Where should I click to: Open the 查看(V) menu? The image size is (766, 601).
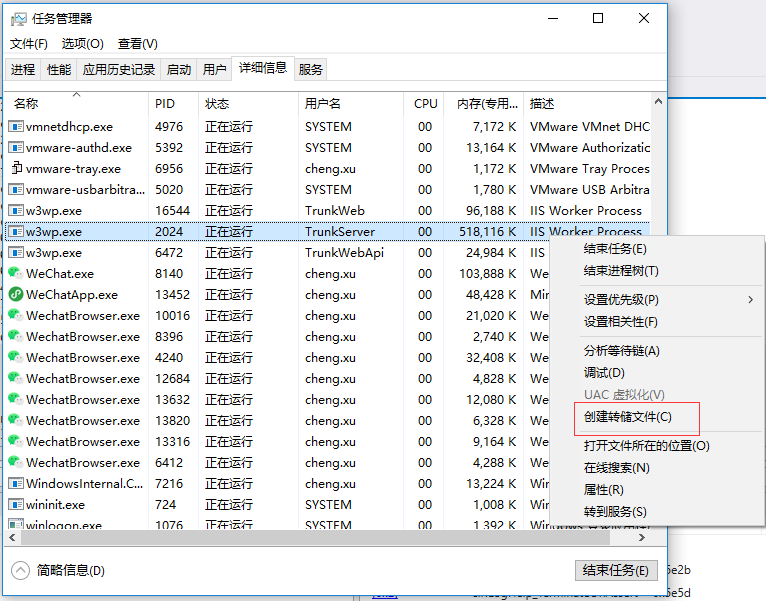pyautogui.click(x=138, y=44)
